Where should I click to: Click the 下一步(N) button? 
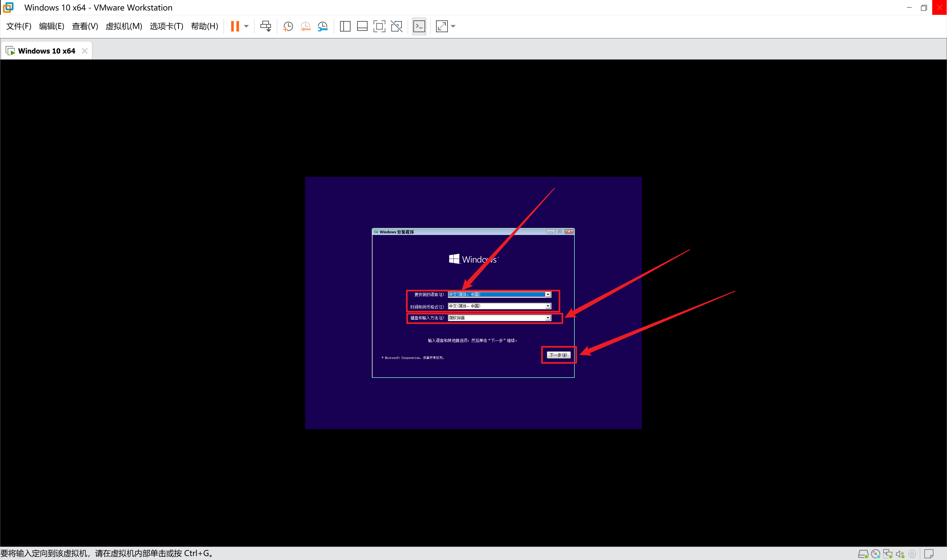(x=558, y=355)
